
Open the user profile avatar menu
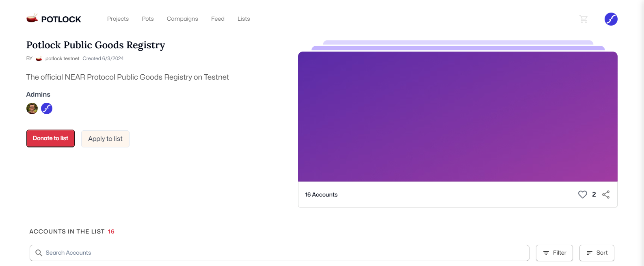tap(611, 19)
